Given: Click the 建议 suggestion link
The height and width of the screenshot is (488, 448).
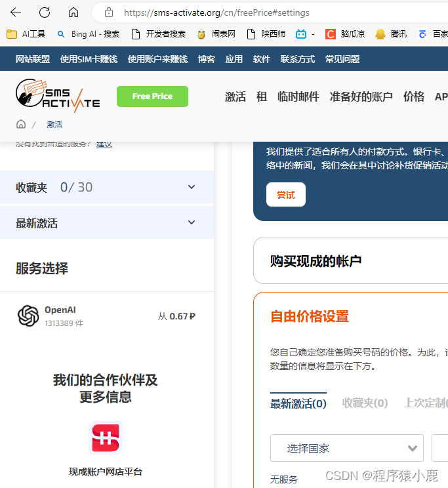Looking at the screenshot, I should (x=104, y=144).
